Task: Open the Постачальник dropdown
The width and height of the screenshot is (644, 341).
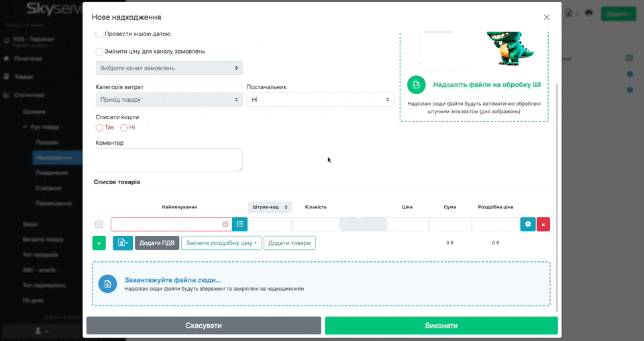Action: click(320, 100)
